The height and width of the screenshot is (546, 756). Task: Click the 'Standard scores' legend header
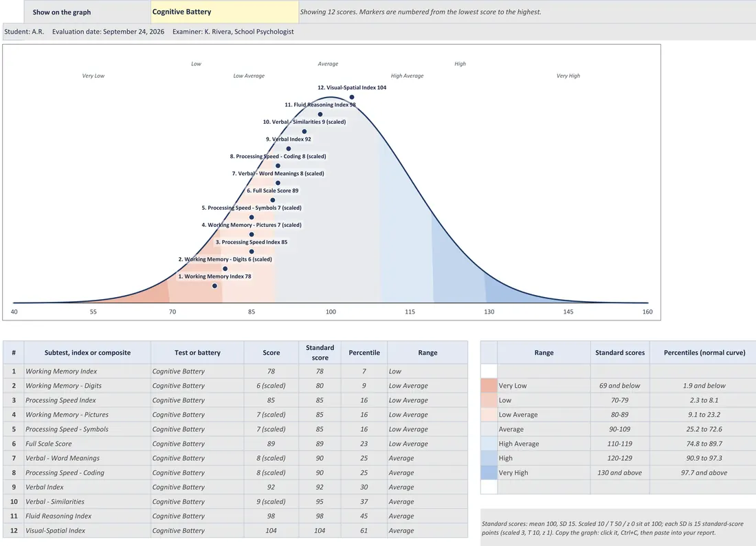click(x=619, y=353)
